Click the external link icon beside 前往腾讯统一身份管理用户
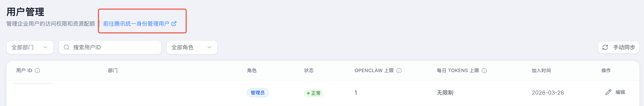644x106 pixels. (x=174, y=24)
